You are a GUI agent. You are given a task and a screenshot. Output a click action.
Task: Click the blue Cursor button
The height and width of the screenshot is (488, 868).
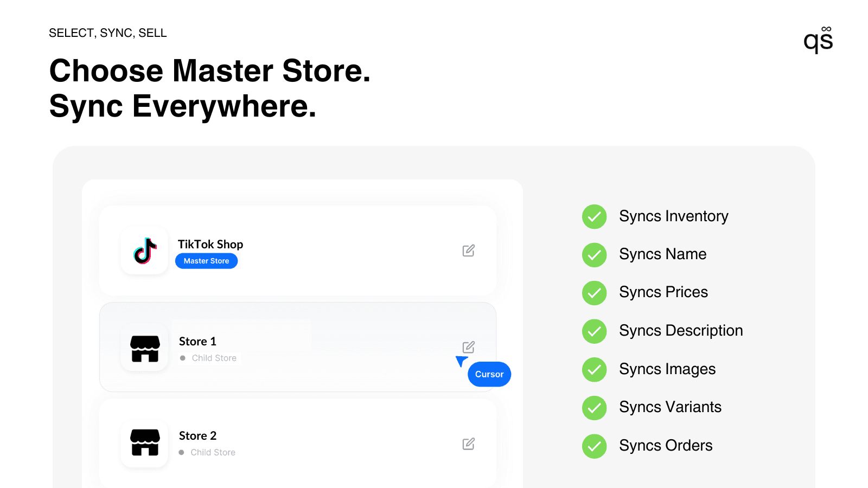(489, 374)
